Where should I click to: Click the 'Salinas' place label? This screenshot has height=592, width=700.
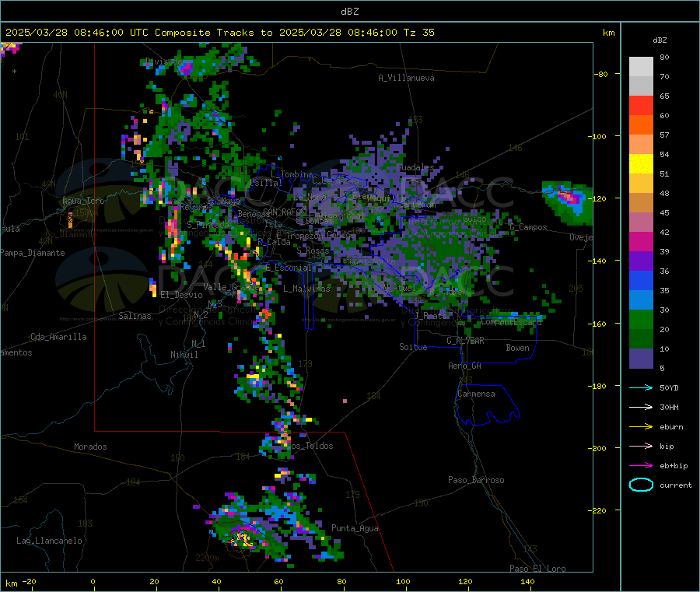[135, 316]
